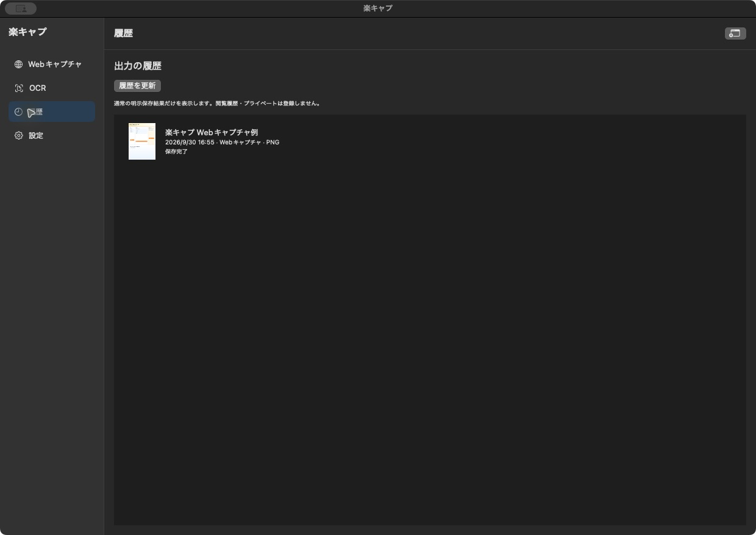Click the window-with-badge icon button in the 履歴 header
The width and height of the screenshot is (756, 535).
click(735, 34)
